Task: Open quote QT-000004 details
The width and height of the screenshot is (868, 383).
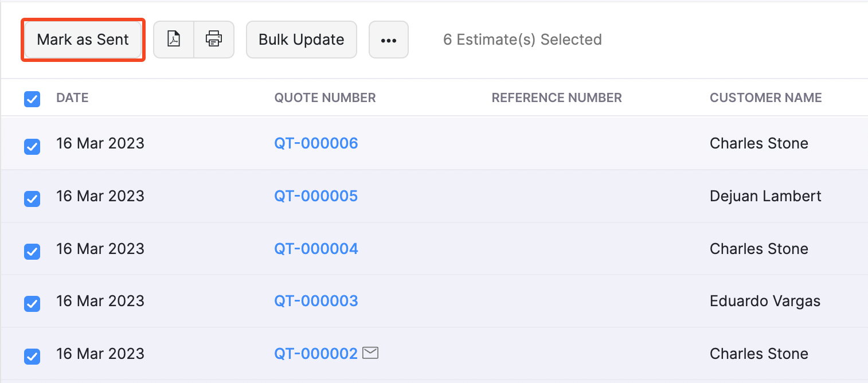Action: click(316, 249)
